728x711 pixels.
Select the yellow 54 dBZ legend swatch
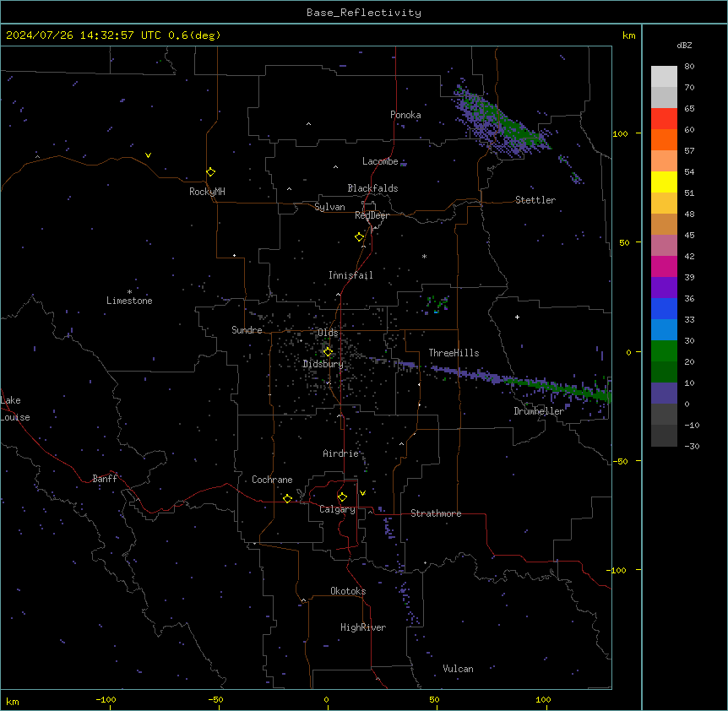(664, 182)
